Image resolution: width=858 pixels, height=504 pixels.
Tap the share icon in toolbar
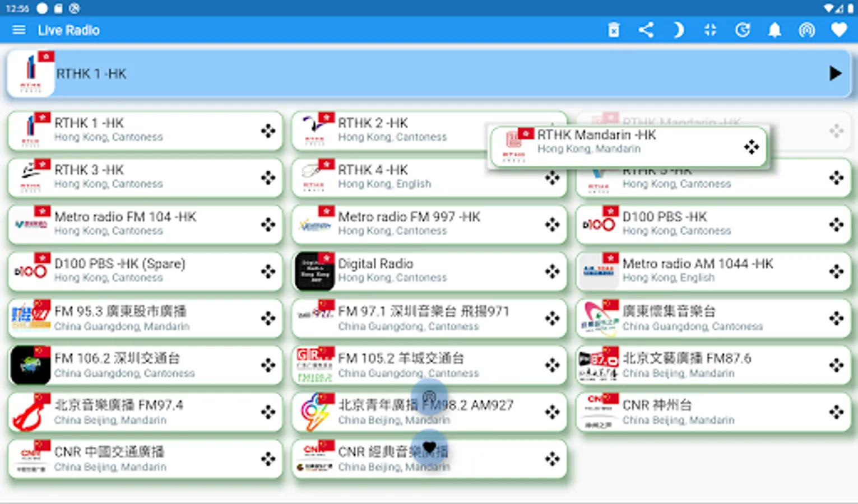(x=646, y=30)
